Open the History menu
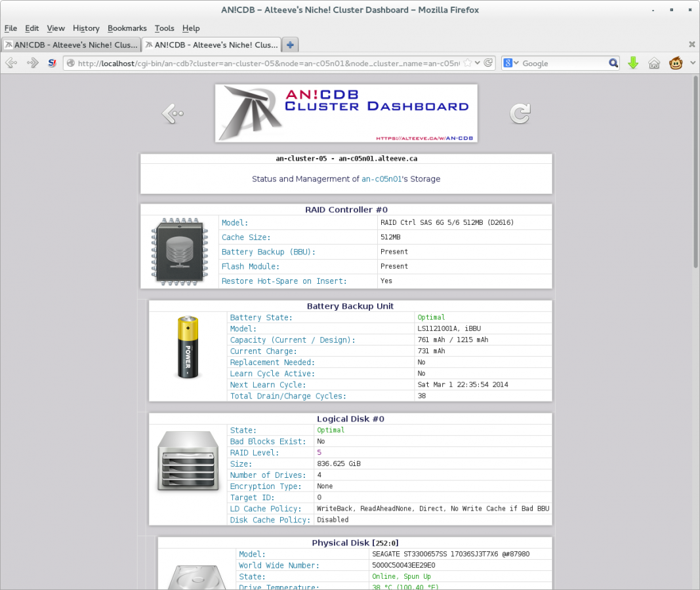The image size is (700, 590). [x=86, y=28]
